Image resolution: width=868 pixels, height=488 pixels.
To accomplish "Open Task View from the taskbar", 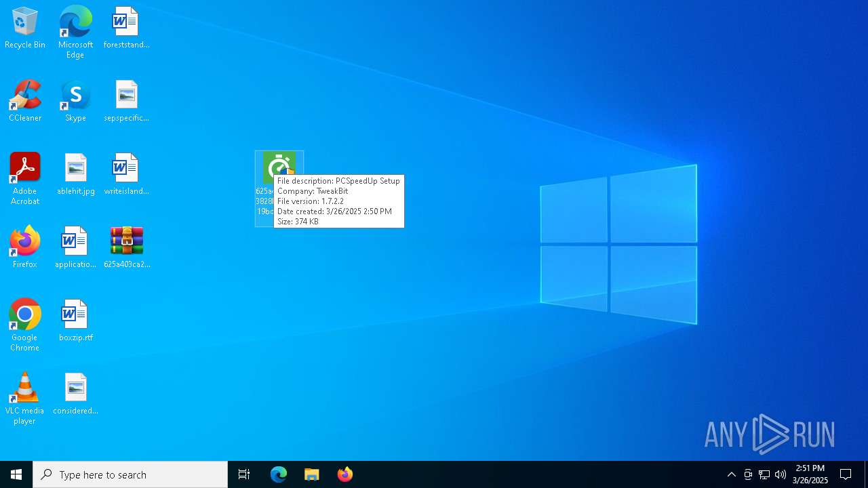I will (x=244, y=474).
